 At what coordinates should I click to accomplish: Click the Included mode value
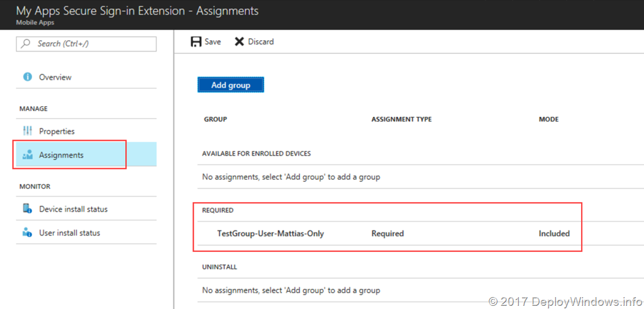[554, 234]
